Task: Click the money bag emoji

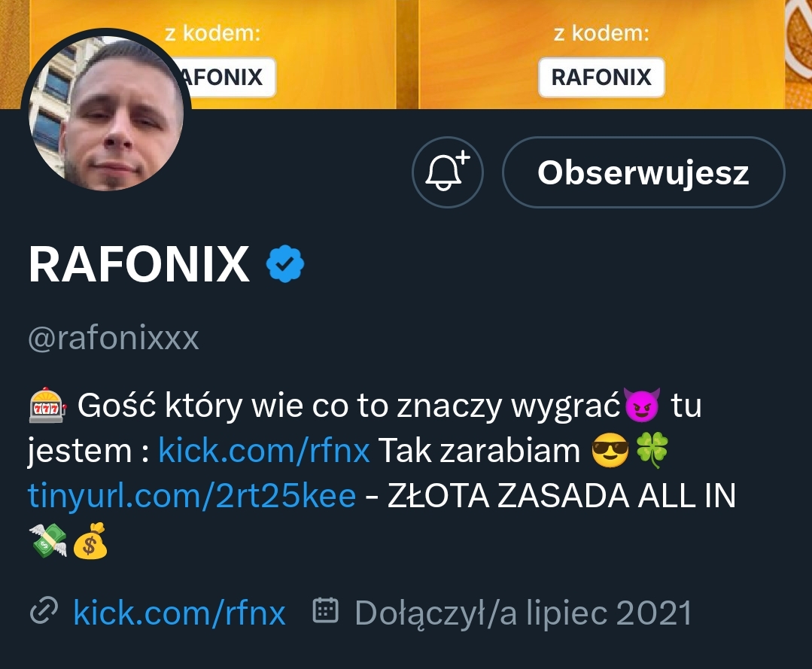Action: click(x=90, y=540)
